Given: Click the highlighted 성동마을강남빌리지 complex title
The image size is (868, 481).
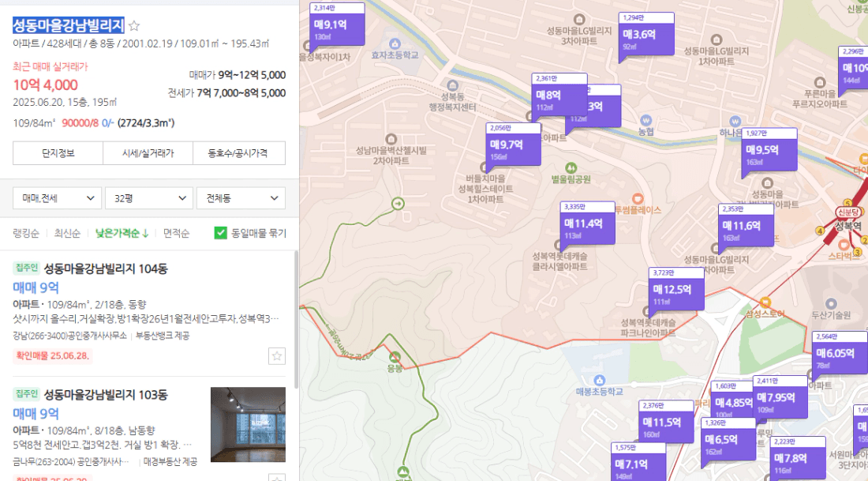Looking at the screenshot, I should click(69, 25).
